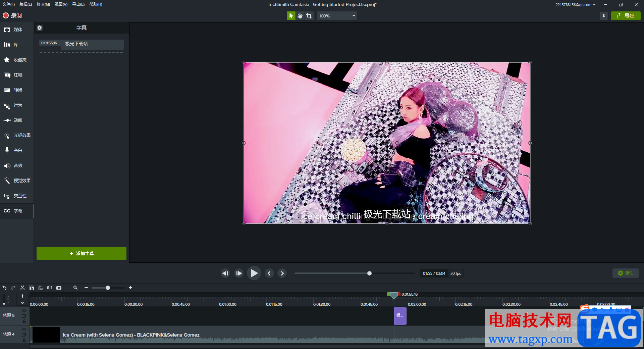The height and width of the screenshot is (349, 644).
Task: Open the 库 library tab
Action: point(16,45)
